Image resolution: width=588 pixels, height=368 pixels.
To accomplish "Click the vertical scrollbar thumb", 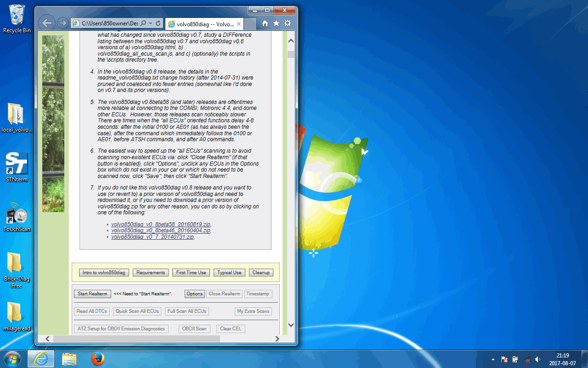I will 291,54.
